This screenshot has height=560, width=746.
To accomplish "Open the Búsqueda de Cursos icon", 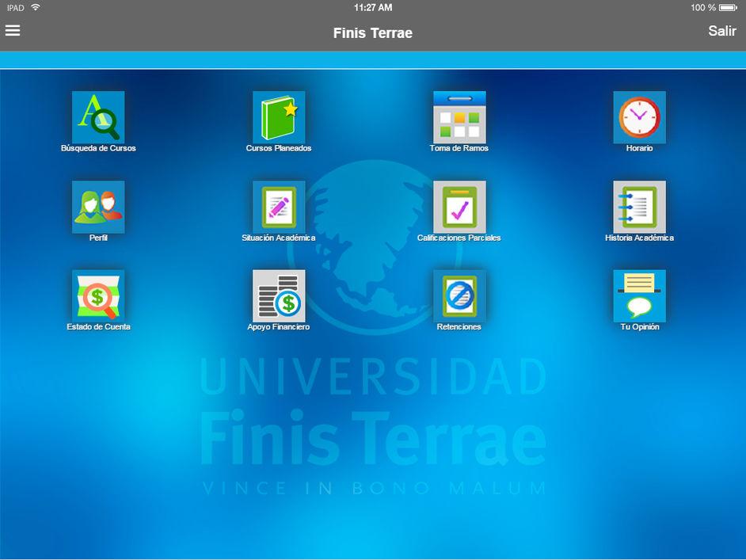I will [x=98, y=117].
